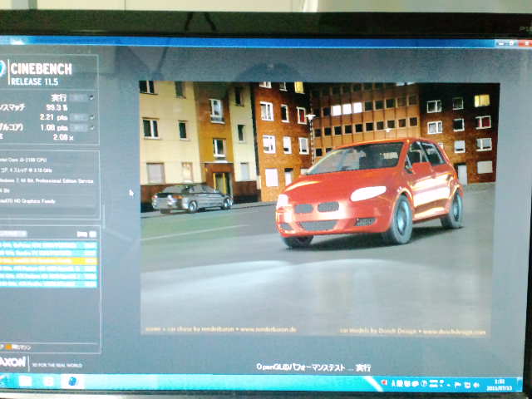532x399 pixels.
Task: Select the orange highlighted ranking row
Action: pyautogui.click(x=49, y=261)
